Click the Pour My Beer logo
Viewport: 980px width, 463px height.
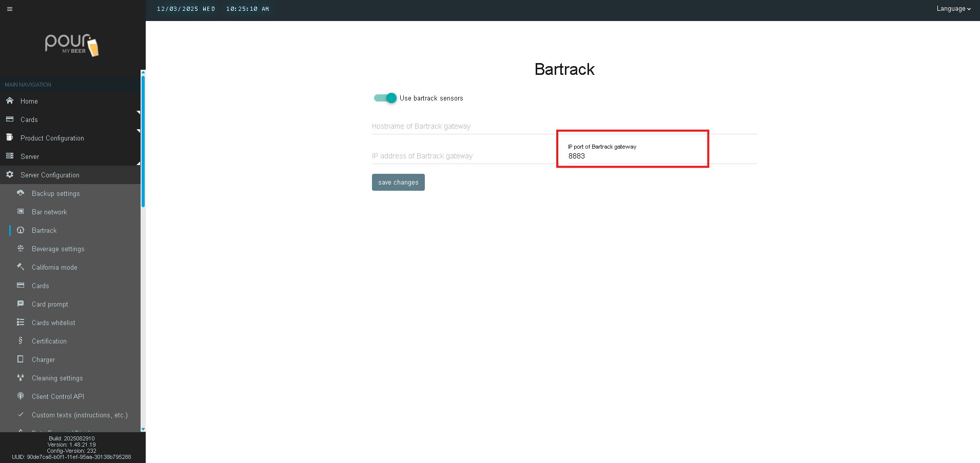click(x=72, y=45)
